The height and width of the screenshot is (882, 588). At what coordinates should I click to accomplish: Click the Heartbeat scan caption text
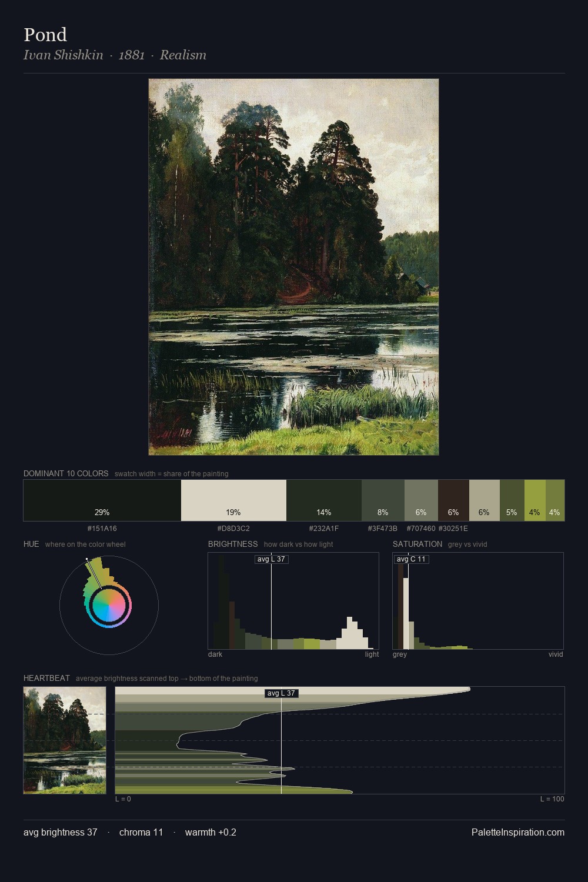point(167,679)
